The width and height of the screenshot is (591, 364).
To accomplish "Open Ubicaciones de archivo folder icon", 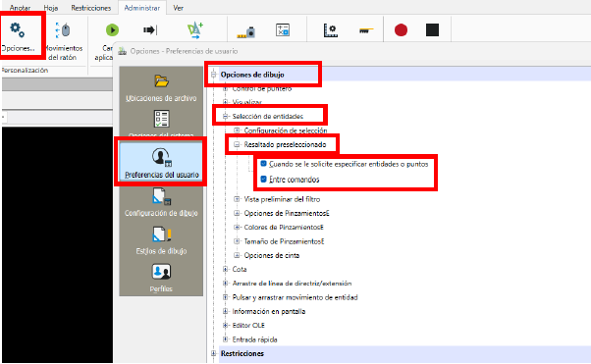I will (x=161, y=81).
